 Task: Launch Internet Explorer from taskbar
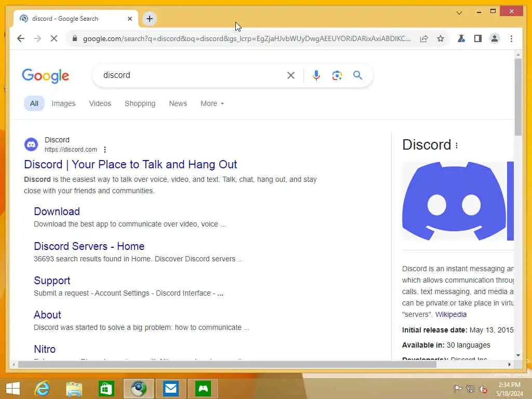pos(42,389)
